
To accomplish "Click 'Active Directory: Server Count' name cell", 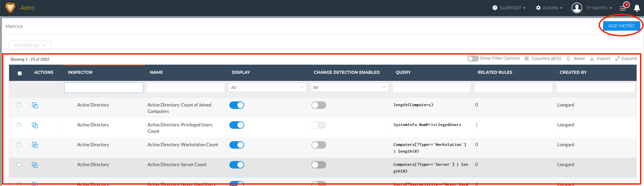I will click(x=177, y=164).
